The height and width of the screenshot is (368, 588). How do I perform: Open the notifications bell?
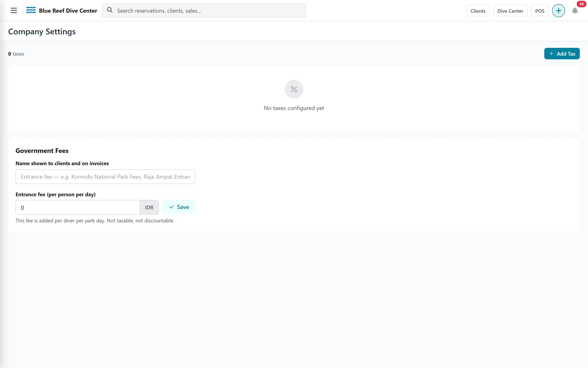(575, 11)
